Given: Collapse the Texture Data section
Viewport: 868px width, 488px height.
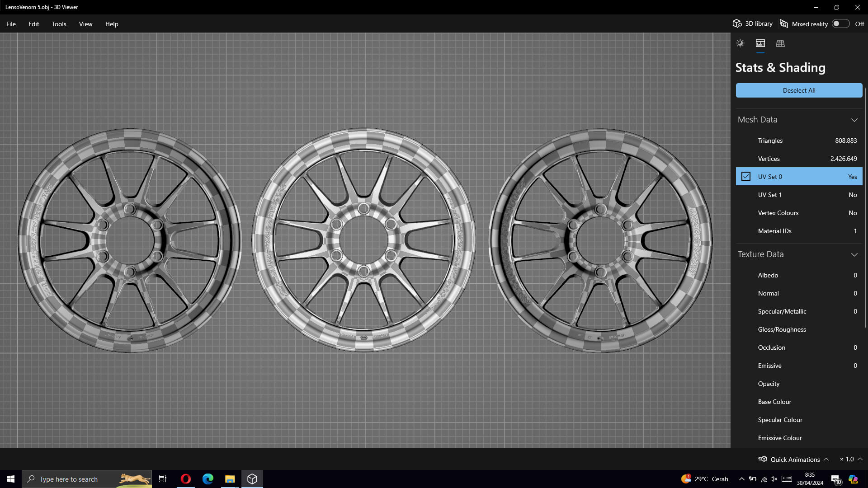Looking at the screenshot, I should pos(854,254).
